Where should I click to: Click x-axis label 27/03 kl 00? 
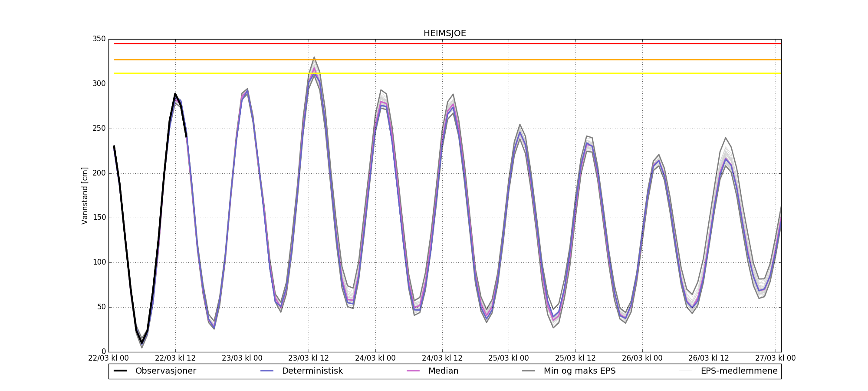[x=776, y=358]
